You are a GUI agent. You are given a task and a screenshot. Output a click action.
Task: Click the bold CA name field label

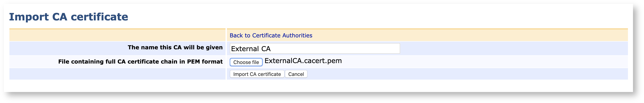175,47
